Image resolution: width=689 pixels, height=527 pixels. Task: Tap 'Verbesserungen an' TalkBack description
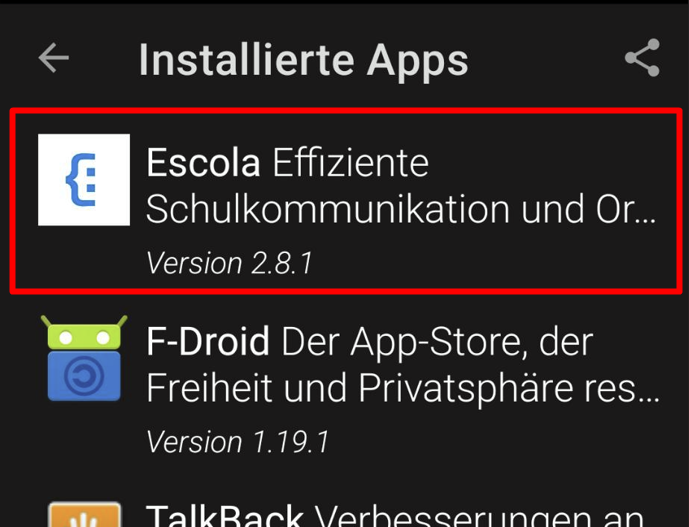click(x=479, y=516)
